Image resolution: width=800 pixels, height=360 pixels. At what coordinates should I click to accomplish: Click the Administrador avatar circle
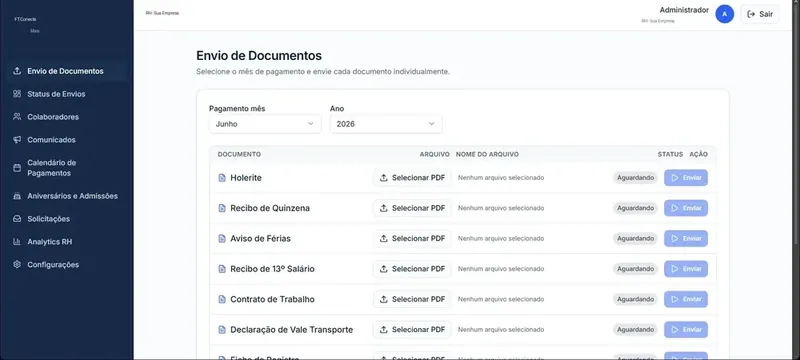pyautogui.click(x=724, y=14)
